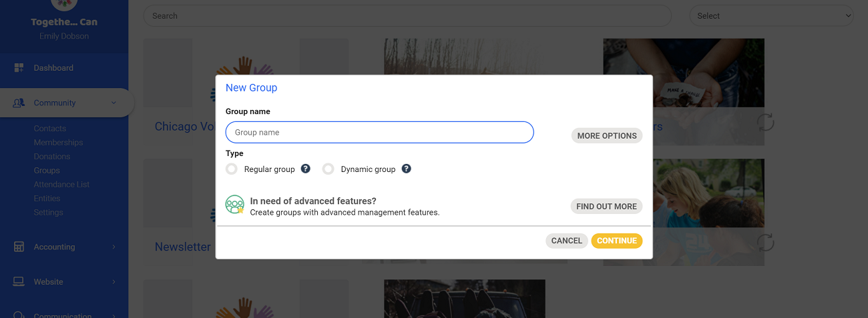Screen dimensions: 868x318
Task: Select the Regular group radio button
Action: click(x=232, y=169)
